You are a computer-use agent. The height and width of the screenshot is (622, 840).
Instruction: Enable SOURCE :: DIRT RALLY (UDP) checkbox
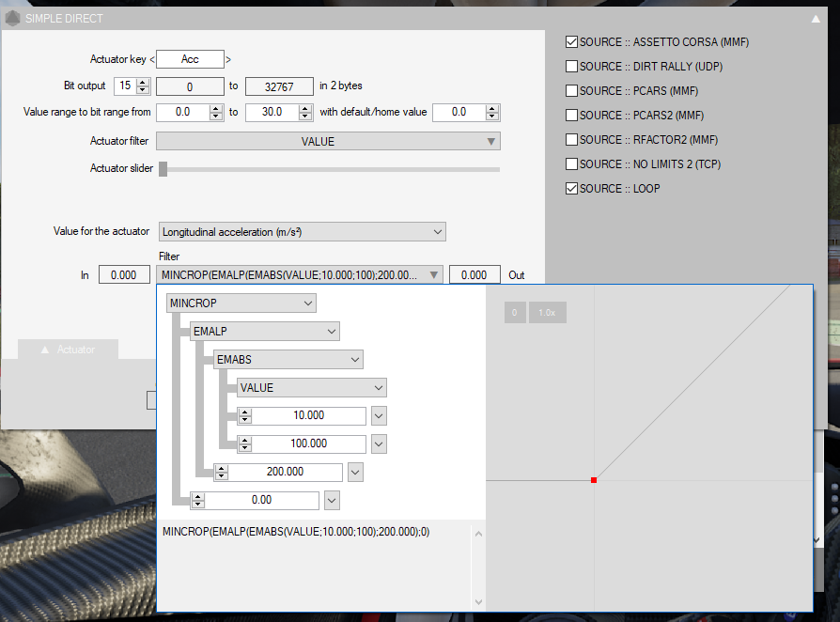[x=571, y=67]
